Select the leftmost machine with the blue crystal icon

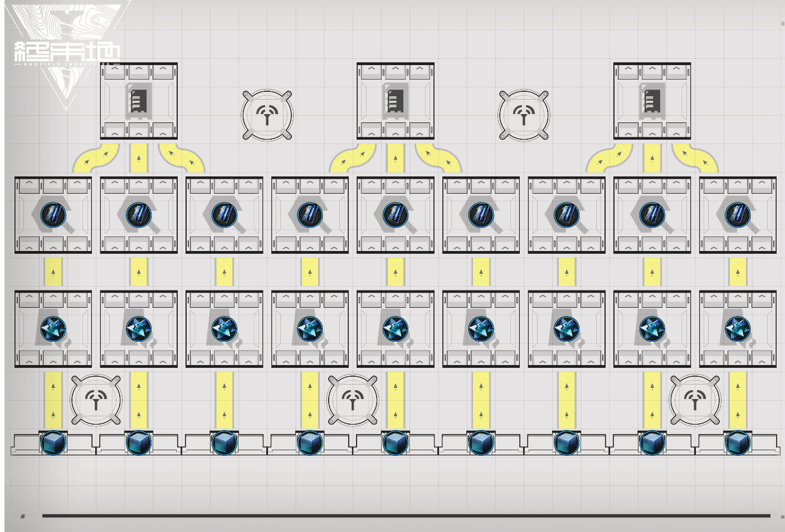click(x=53, y=329)
